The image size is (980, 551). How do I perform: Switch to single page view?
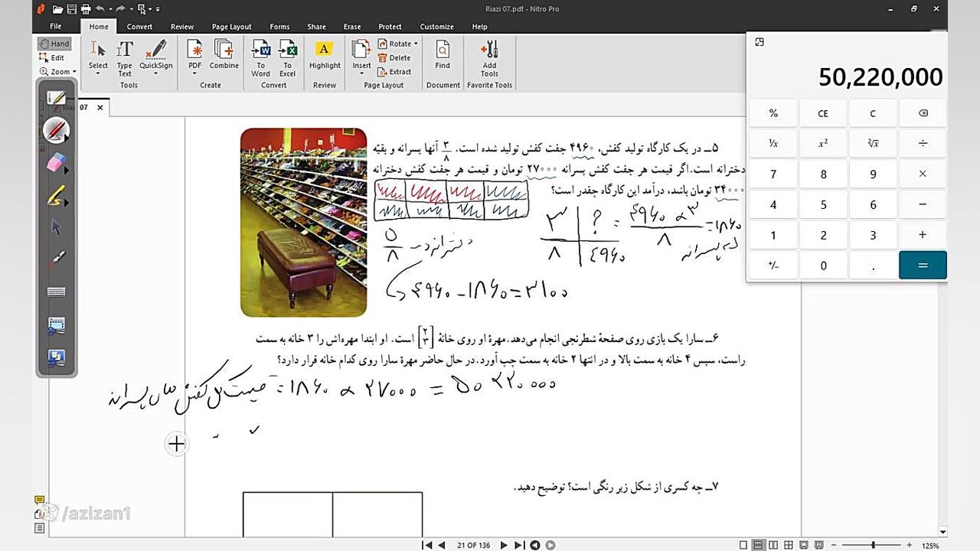coord(743,545)
